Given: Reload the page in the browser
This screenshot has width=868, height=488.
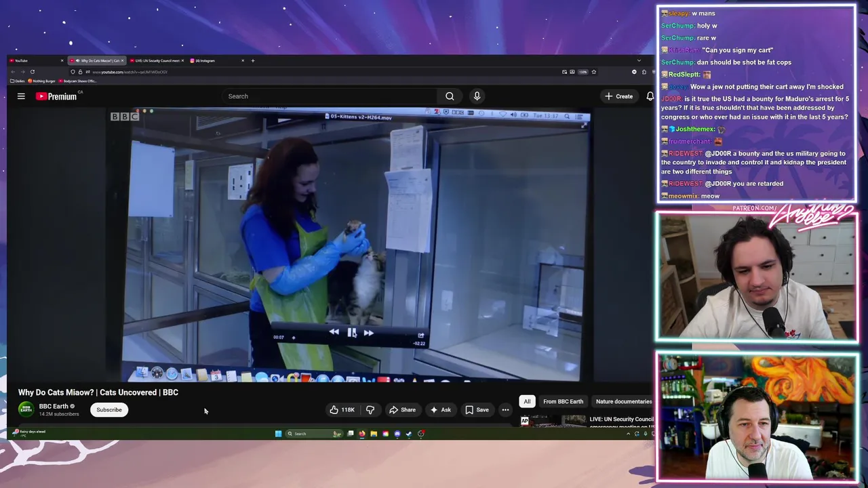Looking at the screenshot, I should 32,72.
